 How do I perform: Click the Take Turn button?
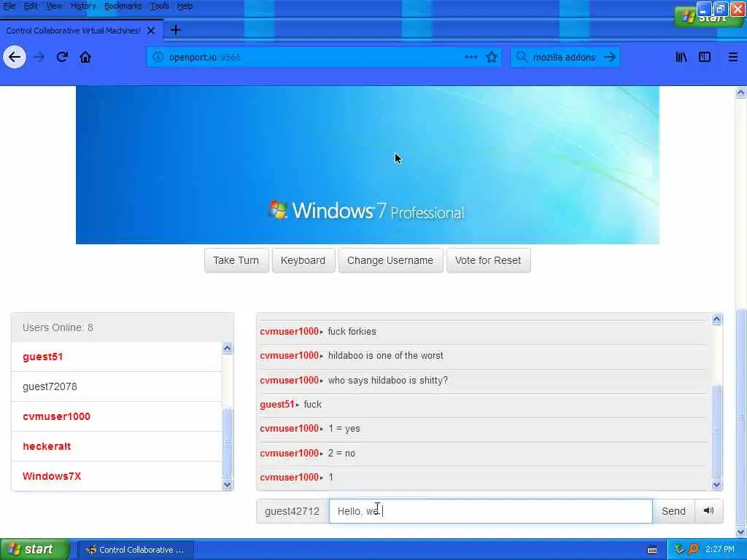pyautogui.click(x=236, y=260)
